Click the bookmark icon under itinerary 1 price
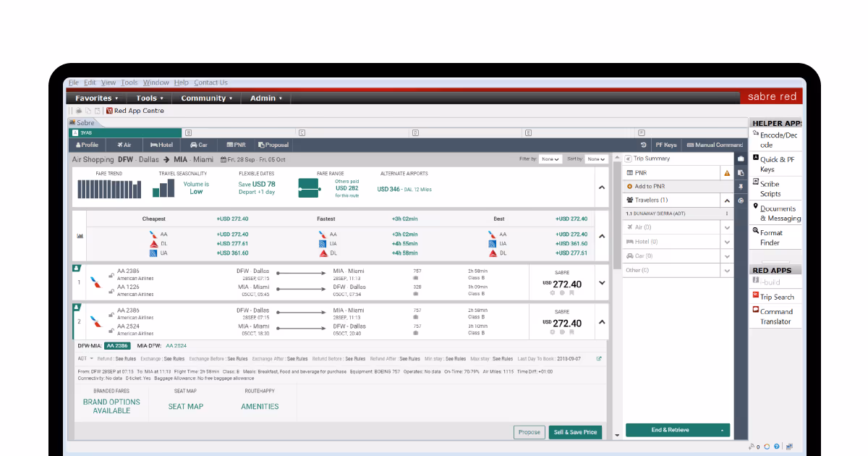 click(x=571, y=292)
